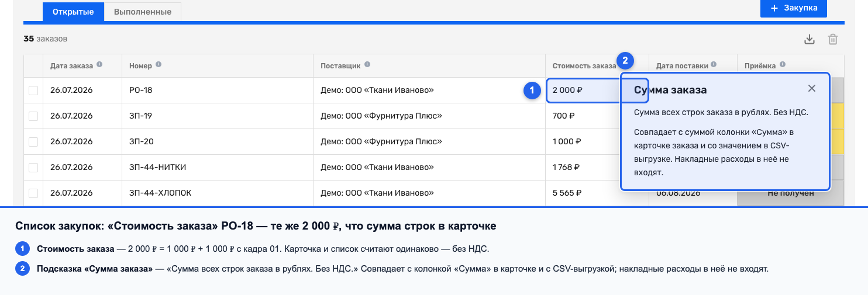Click order date 26.07.2026 in РО-18 row
The image size is (868, 295).
[x=71, y=91]
